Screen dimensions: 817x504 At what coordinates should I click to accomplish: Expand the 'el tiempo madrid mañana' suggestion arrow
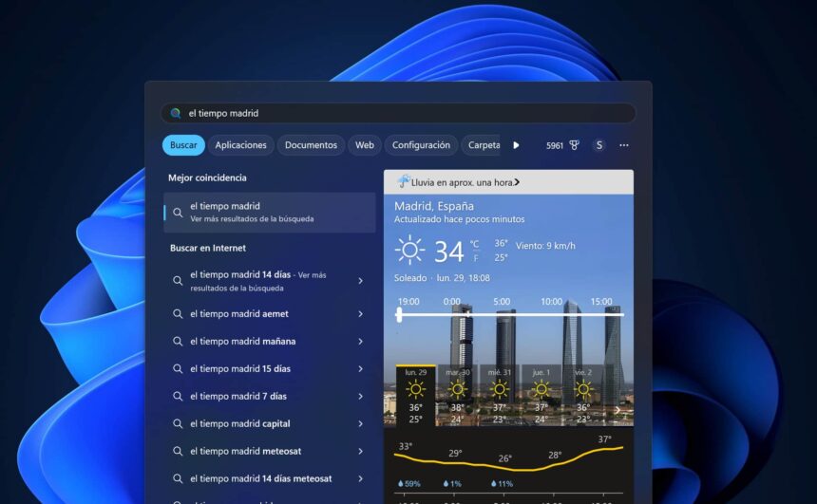[x=361, y=342]
